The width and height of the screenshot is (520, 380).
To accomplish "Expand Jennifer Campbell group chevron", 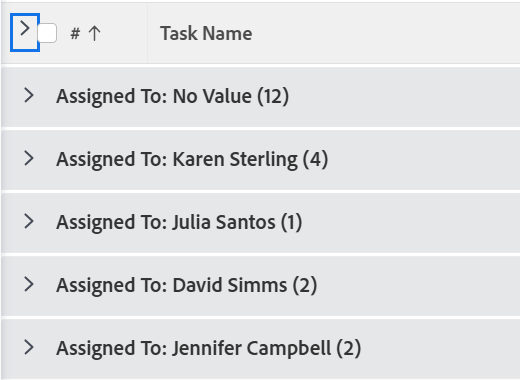I will (x=29, y=347).
